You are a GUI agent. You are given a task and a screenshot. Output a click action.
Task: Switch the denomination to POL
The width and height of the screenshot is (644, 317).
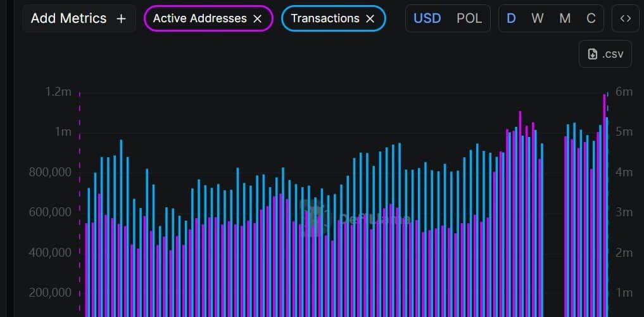click(469, 18)
